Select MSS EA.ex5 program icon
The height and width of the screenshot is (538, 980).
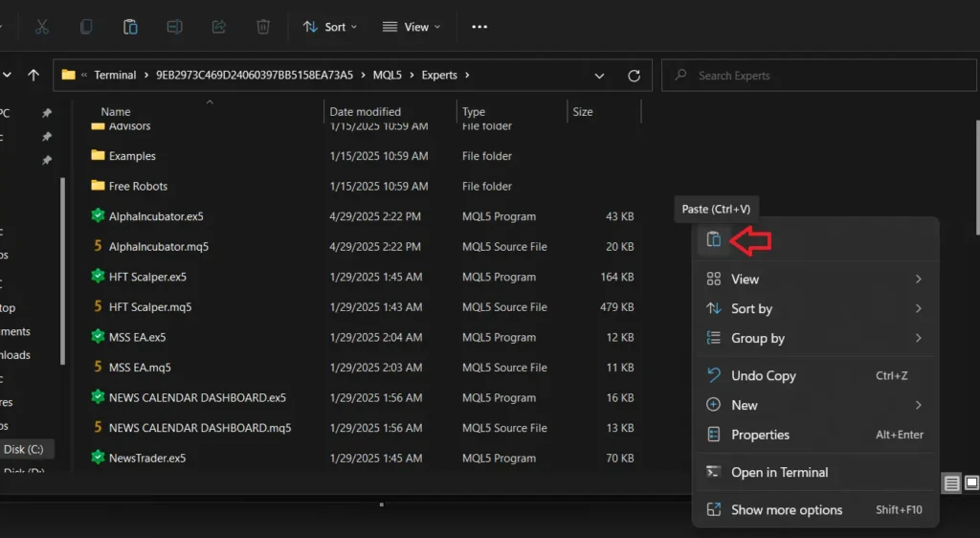pyautogui.click(x=98, y=336)
